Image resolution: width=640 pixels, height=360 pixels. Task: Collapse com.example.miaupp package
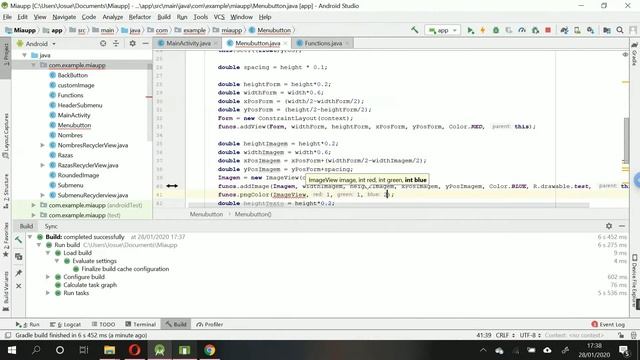[x=33, y=65]
